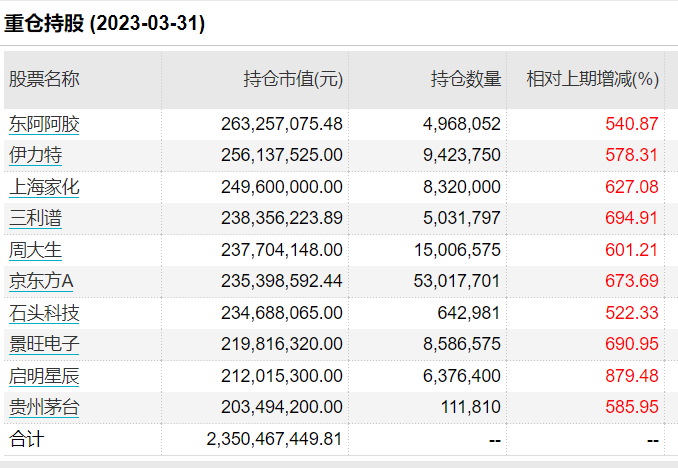The width and height of the screenshot is (678, 468).
Task: Open the 伊力特 stock link
Action: [35, 155]
